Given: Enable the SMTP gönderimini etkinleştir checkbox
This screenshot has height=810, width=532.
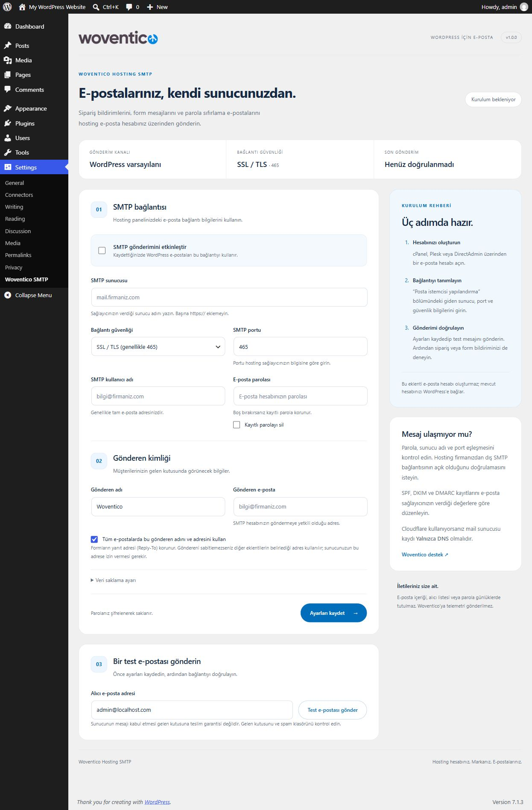Looking at the screenshot, I should (102, 251).
